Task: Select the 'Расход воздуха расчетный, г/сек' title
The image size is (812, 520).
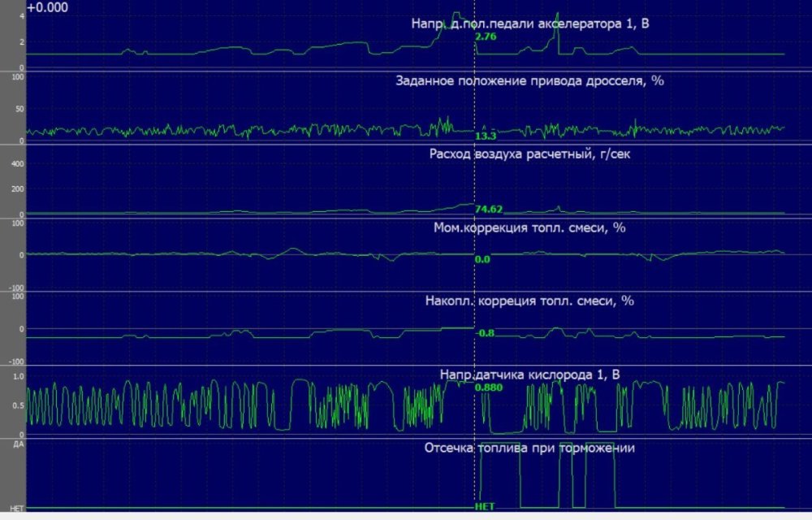Action: coord(529,154)
